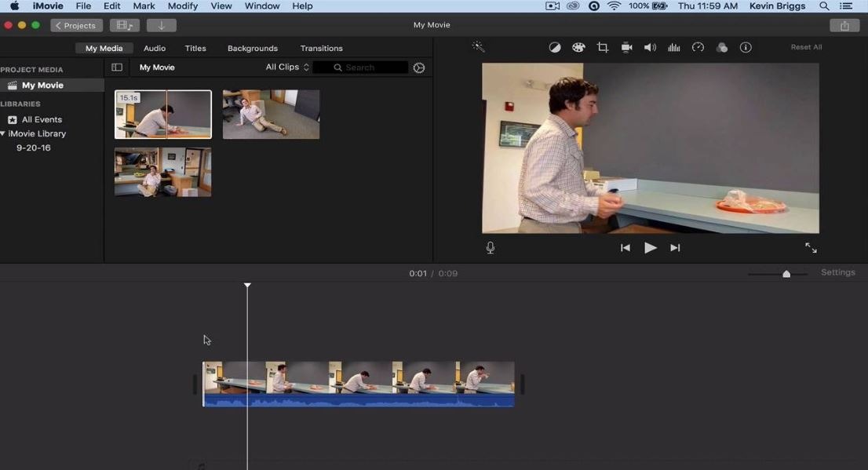Open the Color Correction controls
Viewport: 868px width, 470px height.
[x=578, y=47]
